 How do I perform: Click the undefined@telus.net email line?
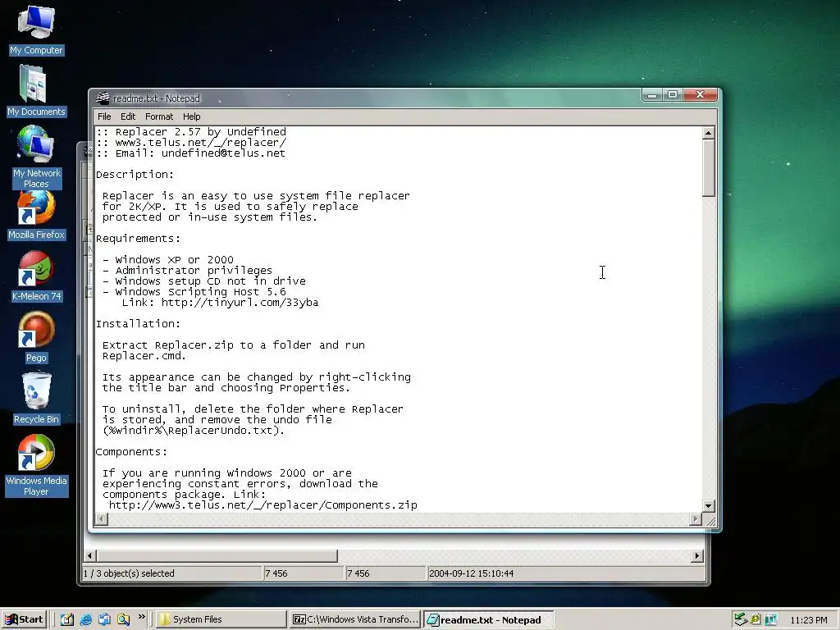point(190,153)
